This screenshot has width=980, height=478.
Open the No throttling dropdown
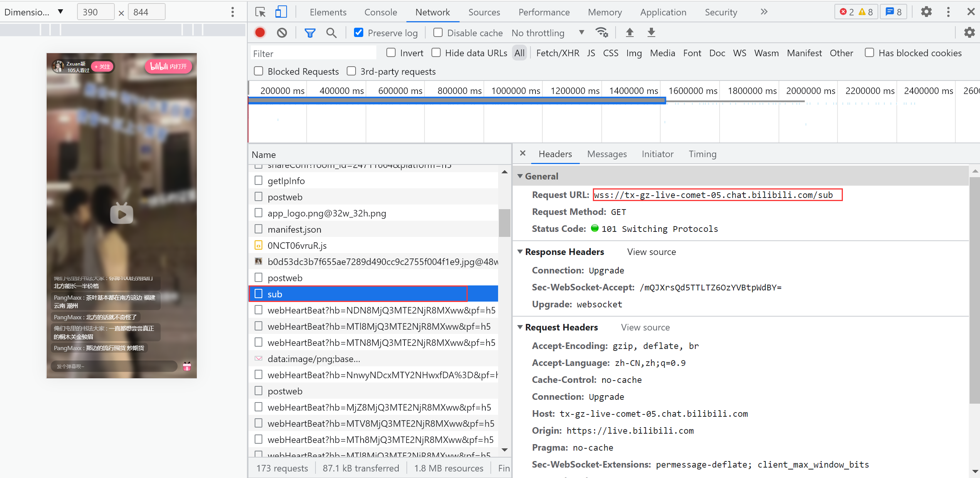pos(548,33)
